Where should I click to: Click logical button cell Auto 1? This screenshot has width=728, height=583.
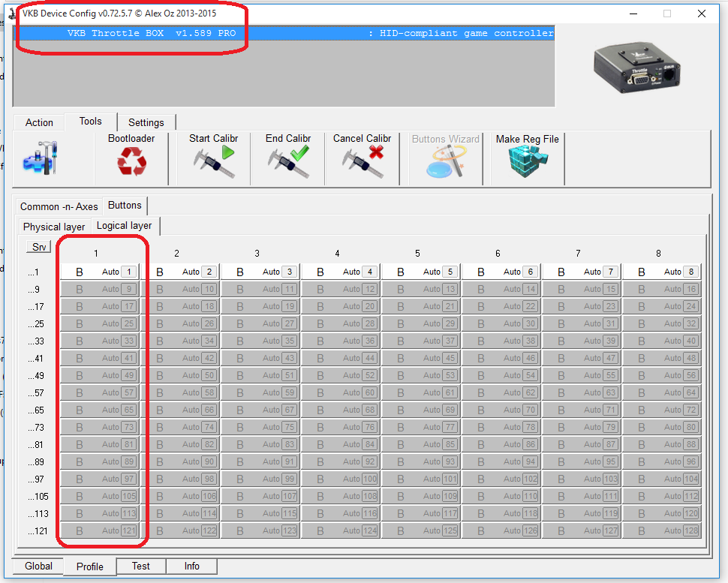pyautogui.click(x=101, y=272)
